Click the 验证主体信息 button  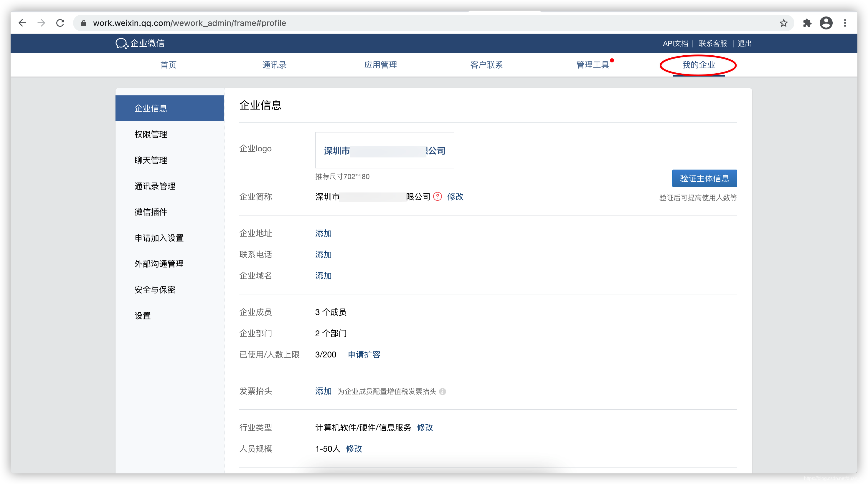[x=704, y=178]
